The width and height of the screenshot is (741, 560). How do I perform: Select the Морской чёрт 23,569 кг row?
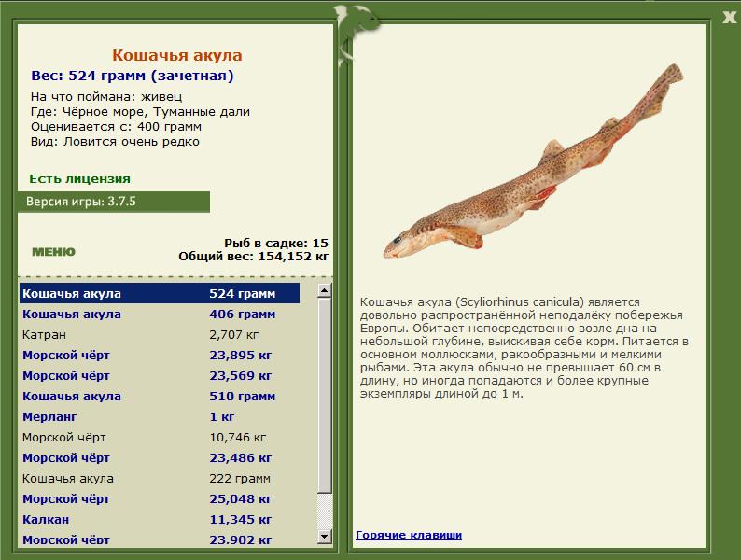point(160,376)
